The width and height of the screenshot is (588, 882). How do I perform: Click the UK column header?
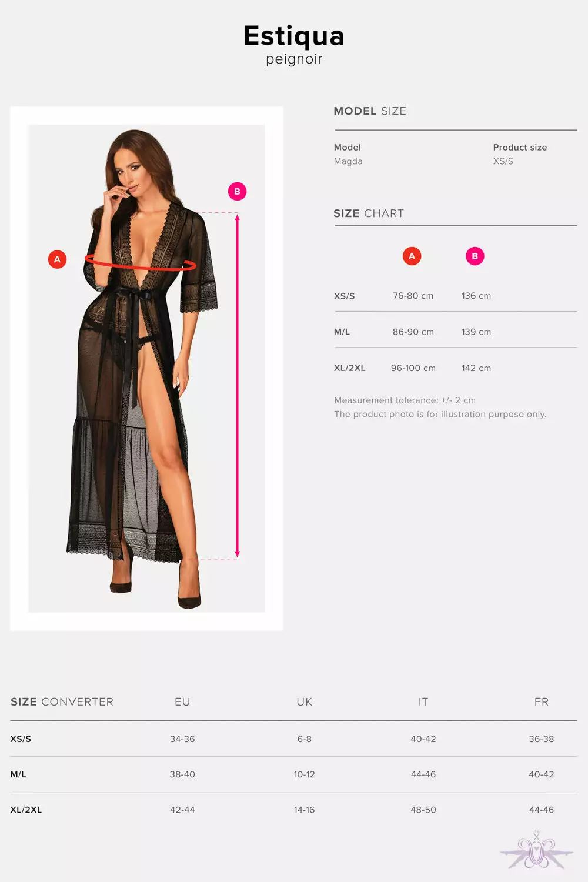[305, 701]
